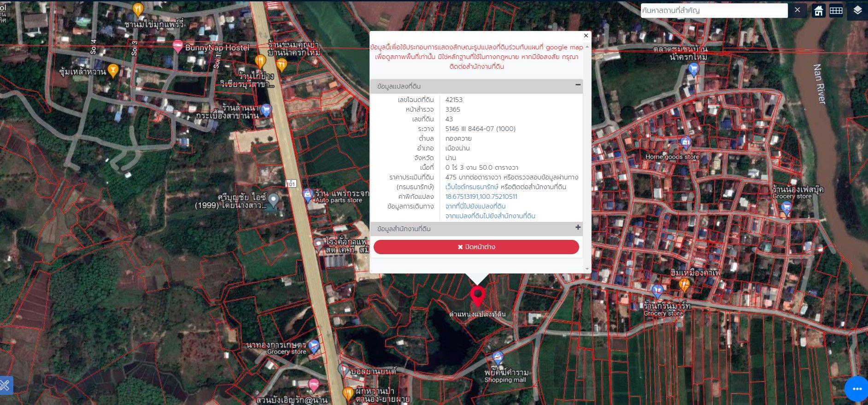Click the area value 0 ไร่ 3 งาน
868x405 pixels.
click(x=482, y=167)
